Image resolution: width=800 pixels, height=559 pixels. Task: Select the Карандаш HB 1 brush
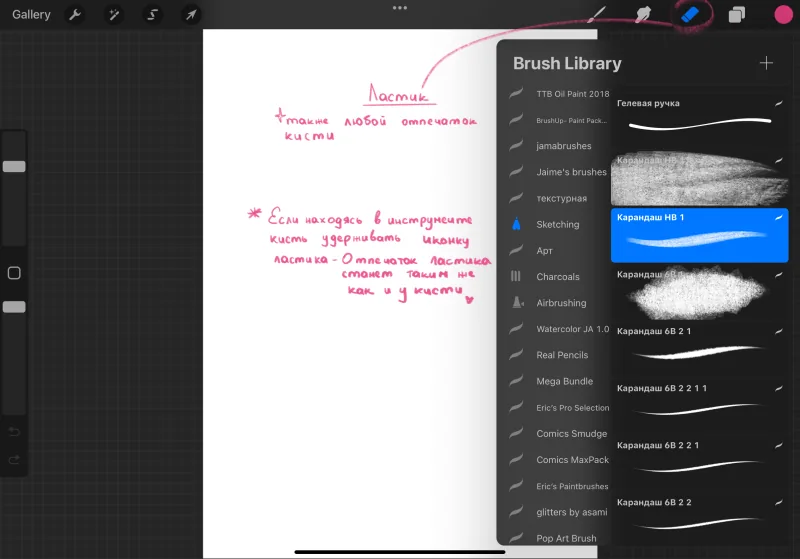tap(699, 235)
